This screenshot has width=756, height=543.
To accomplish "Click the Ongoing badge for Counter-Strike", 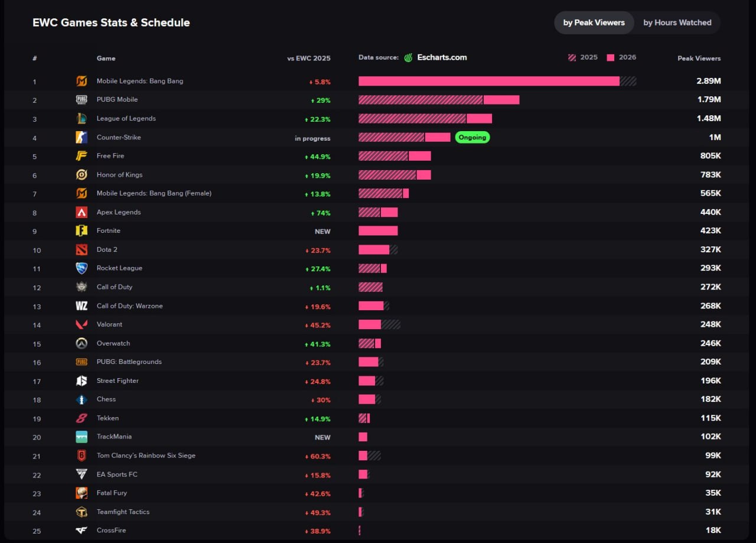I will (x=472, y=137).
